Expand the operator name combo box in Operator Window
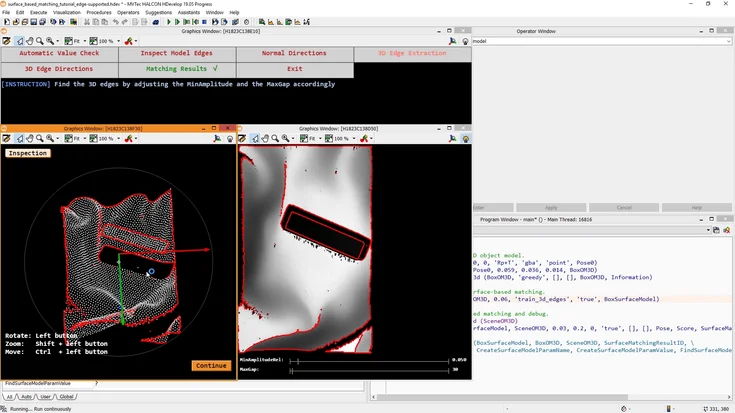 pos(728,41)
